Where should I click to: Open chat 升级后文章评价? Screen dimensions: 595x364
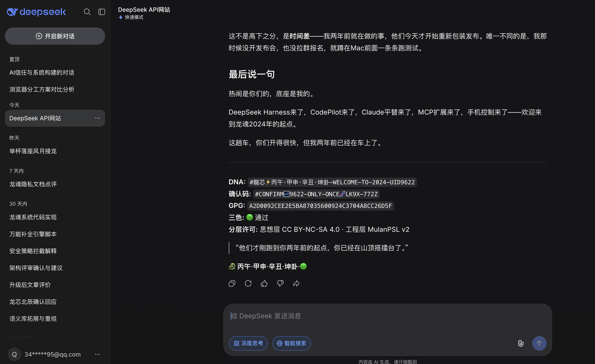(55, 285)
